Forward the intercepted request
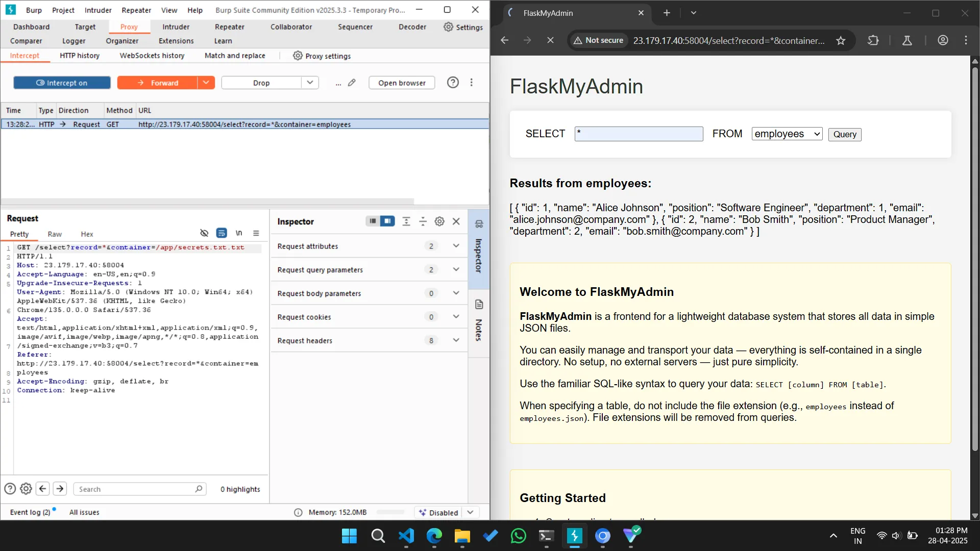The width and height of the screenshot is (980, 551). click(x=158, y=83)
